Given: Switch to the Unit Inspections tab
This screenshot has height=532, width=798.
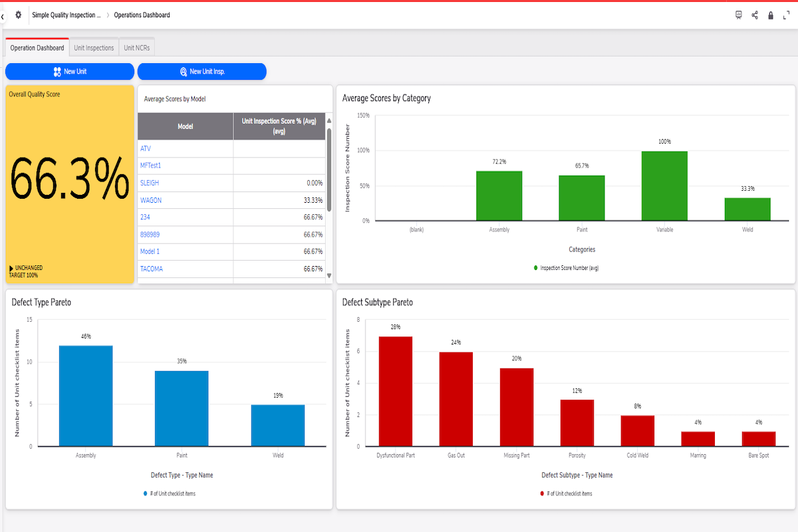Looking at the screenshot, I should point(94,48).
